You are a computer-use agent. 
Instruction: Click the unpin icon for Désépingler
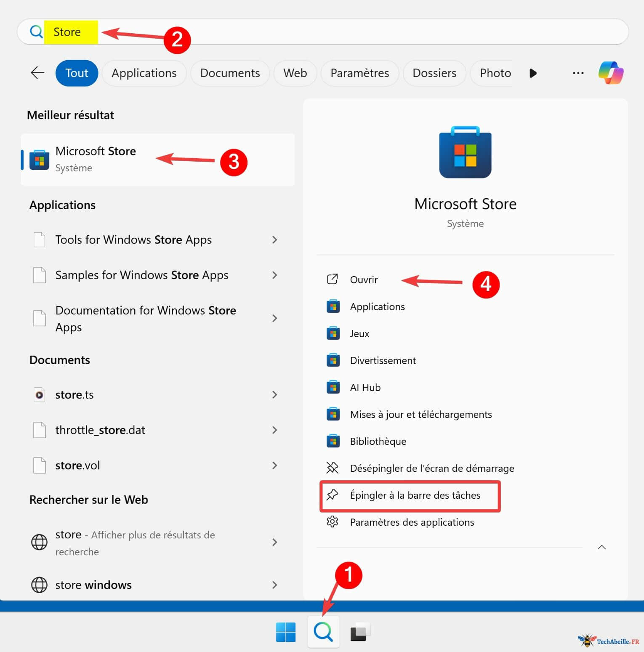333,468
